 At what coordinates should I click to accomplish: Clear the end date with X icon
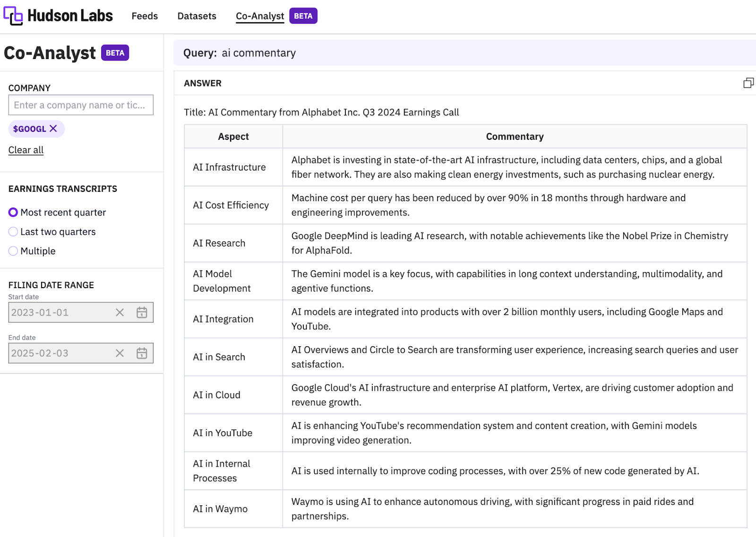tap(120, 353)
